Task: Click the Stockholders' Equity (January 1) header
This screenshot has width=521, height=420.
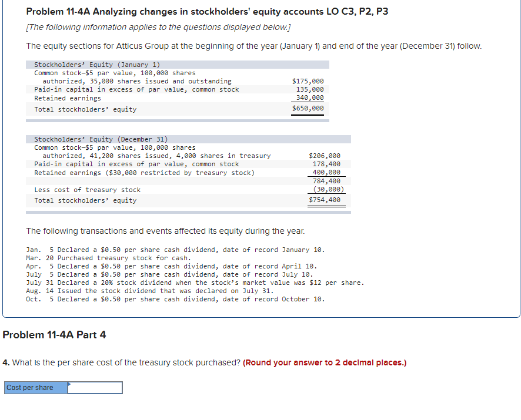Action: pos(96,65)
